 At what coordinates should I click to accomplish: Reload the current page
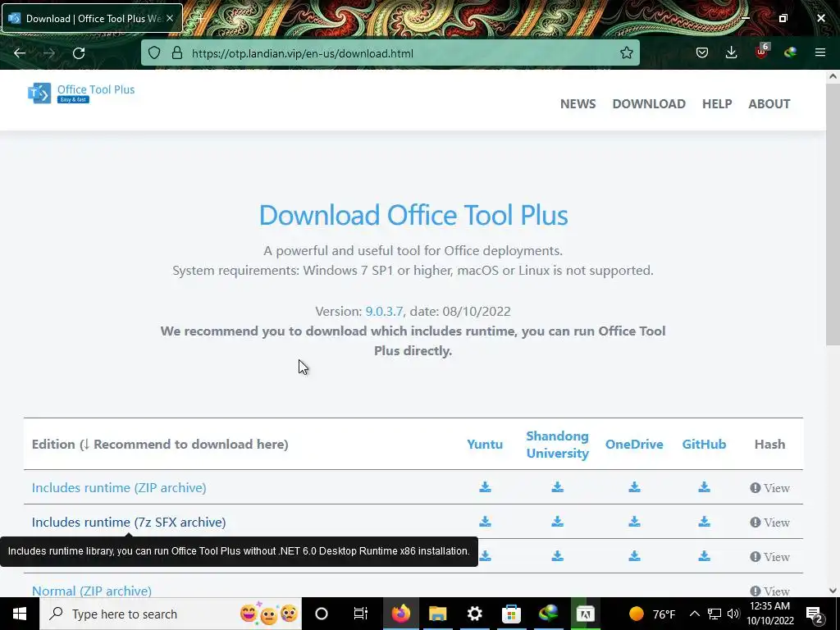coord(79,53)
